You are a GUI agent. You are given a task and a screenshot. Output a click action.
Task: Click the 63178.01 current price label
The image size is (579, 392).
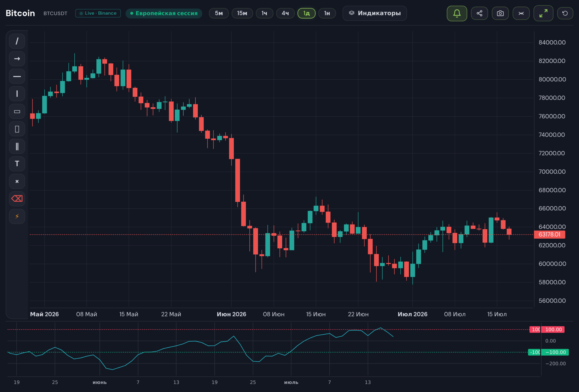pyautogui.click(x=549, y=234)
